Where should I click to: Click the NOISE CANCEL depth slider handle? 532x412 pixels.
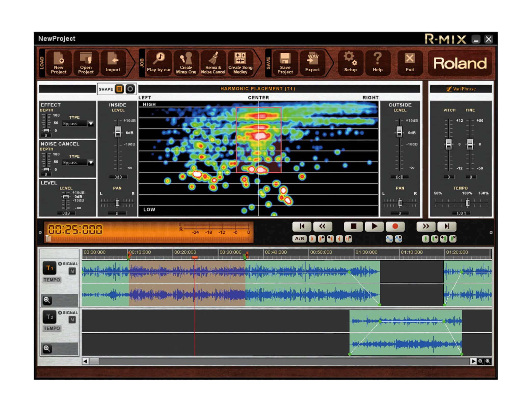46,169
